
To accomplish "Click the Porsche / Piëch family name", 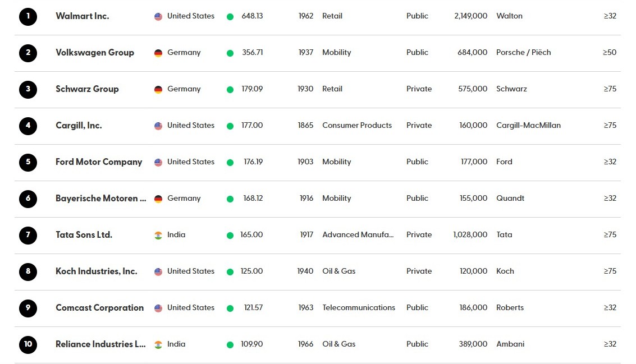I will (x=524, y=52).
